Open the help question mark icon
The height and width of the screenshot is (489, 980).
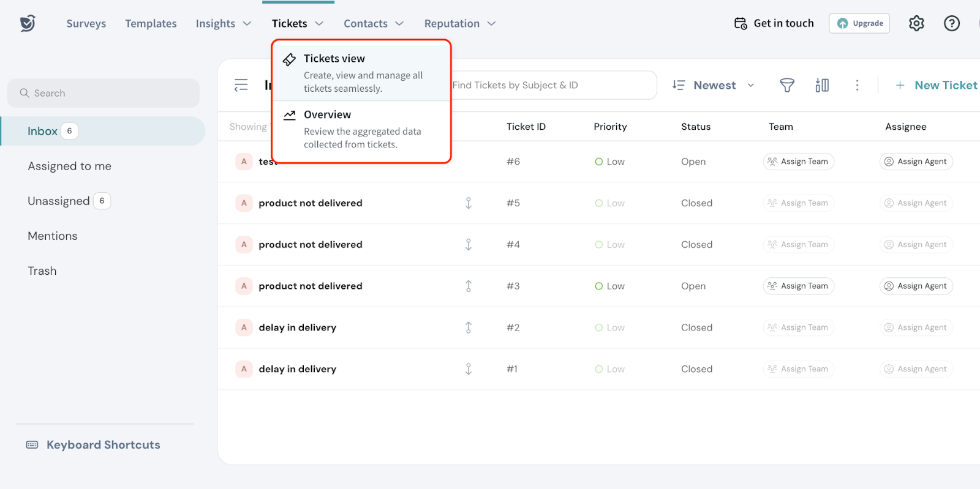tap(951, 23)
